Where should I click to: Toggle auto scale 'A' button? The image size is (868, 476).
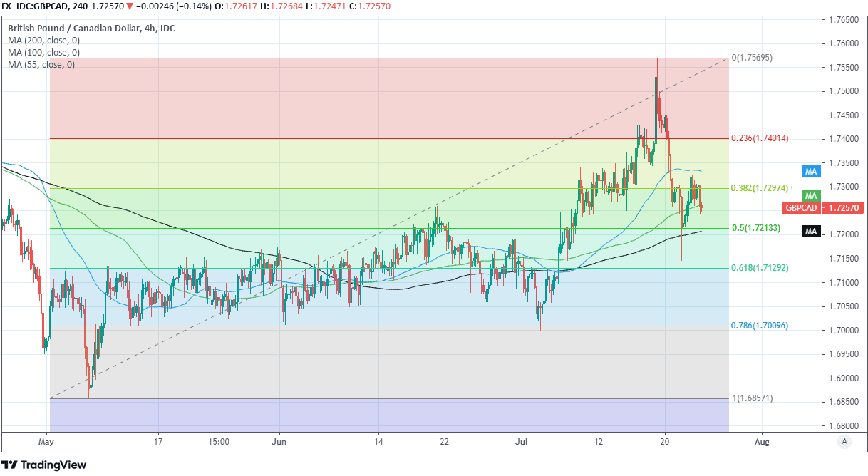pos(844,441)
